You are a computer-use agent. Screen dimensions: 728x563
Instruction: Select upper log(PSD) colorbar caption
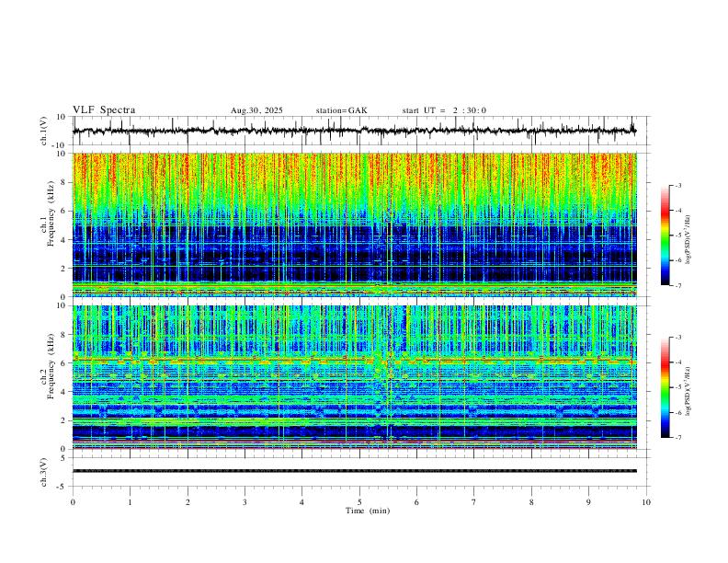[x=688, y=239]
